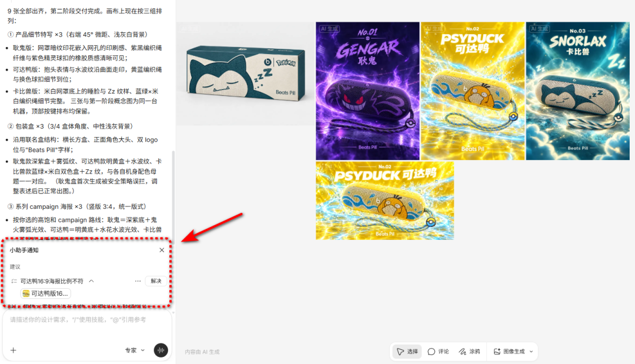The height and width of the screenshot is (364, 635).
Task: Click the list icon beside 可达鸭16:9海报比例不符
Action: tap(14, 281)
